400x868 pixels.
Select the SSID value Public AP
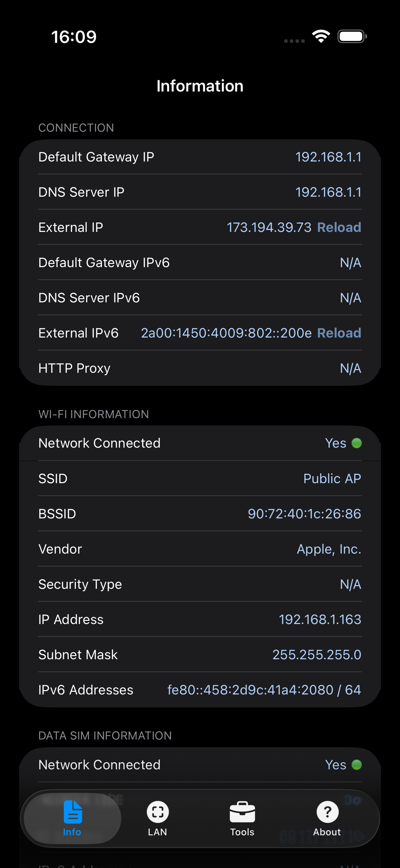(x=332, y=478)
